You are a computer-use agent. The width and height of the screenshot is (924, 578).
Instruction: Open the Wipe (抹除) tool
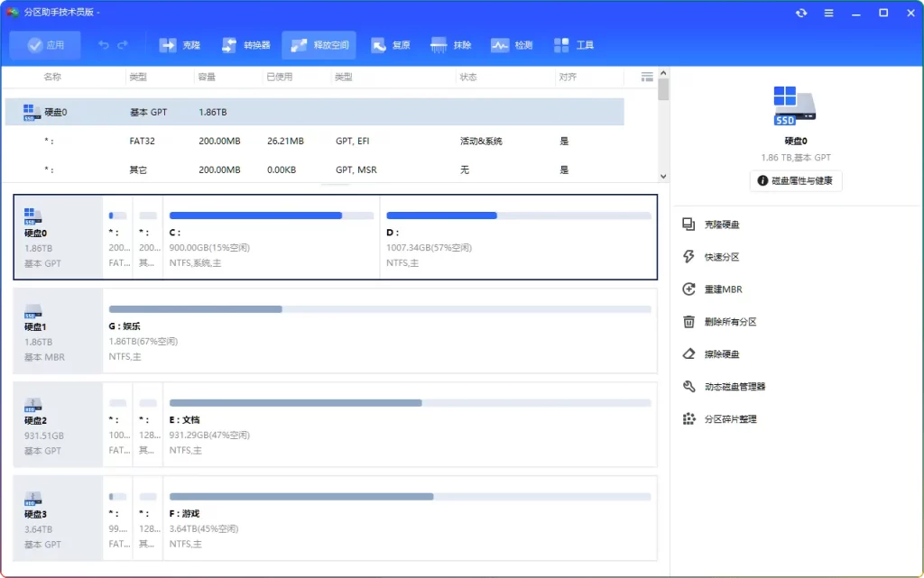tap(451, 45)
